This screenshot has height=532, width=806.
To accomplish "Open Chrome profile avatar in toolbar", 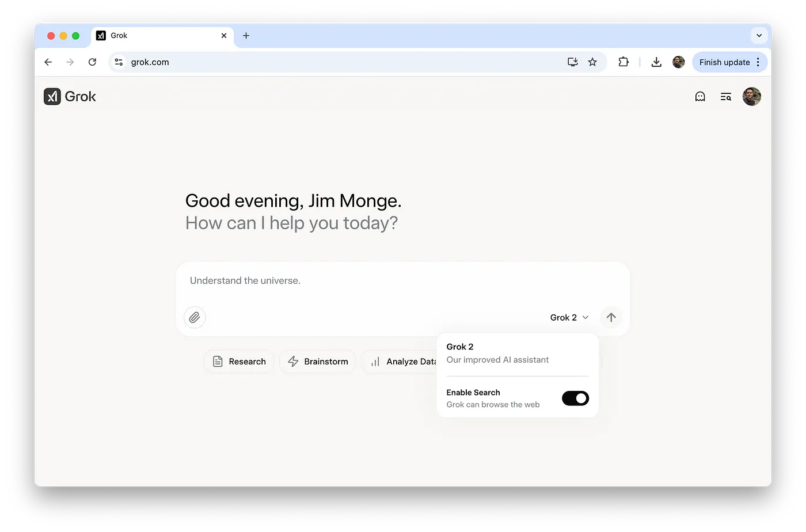I will coord(679,62).
